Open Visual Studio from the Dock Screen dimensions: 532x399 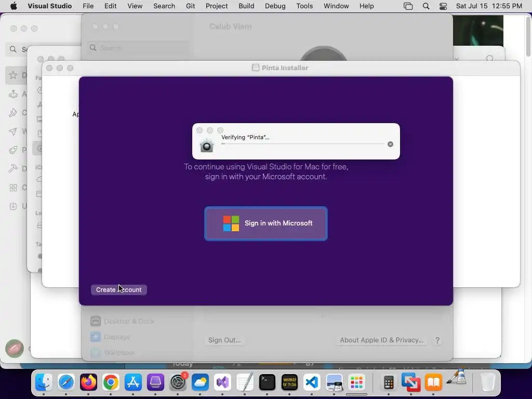click(x=222, y=382)
